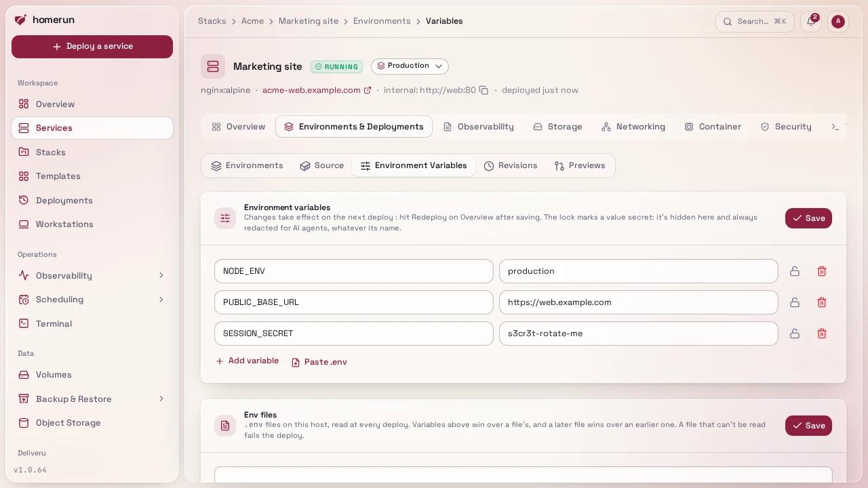868x488 pixels.
Task: Click the SESSION_SECRET value field
Action: (639, 333)
